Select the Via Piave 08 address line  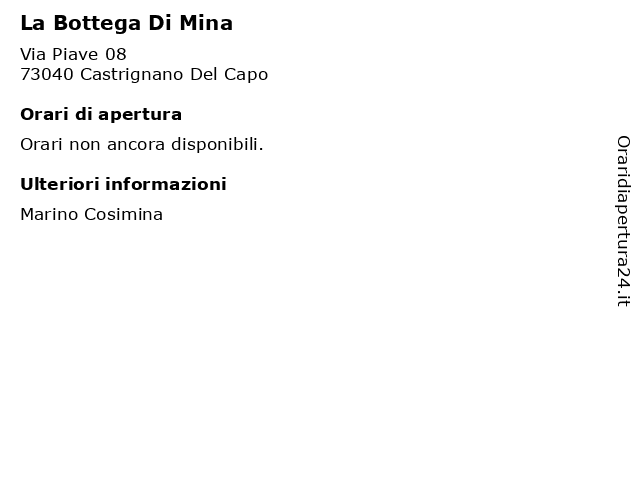(x=73, y=54)
